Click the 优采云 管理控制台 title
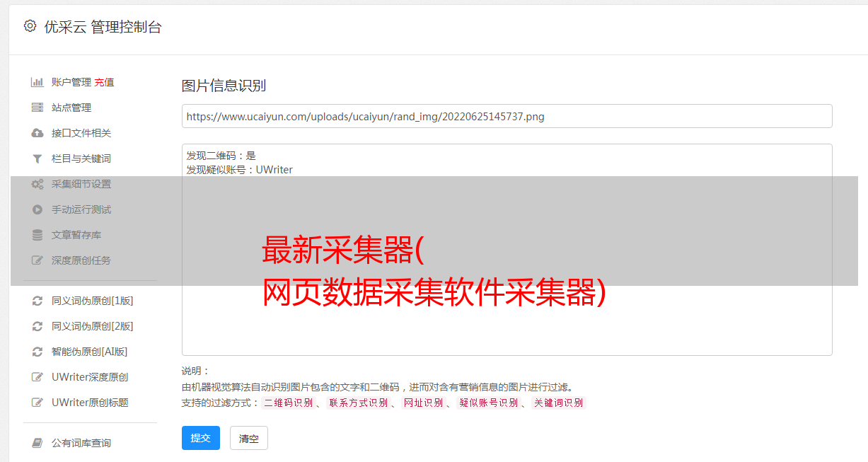Screen dimensions: 868x462 click(x=103, y=27)
